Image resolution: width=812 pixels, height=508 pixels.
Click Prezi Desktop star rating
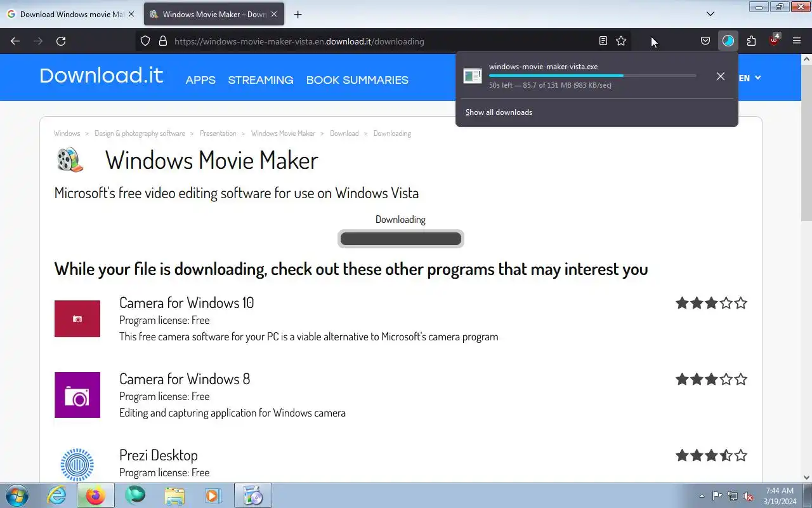point(711,455)
